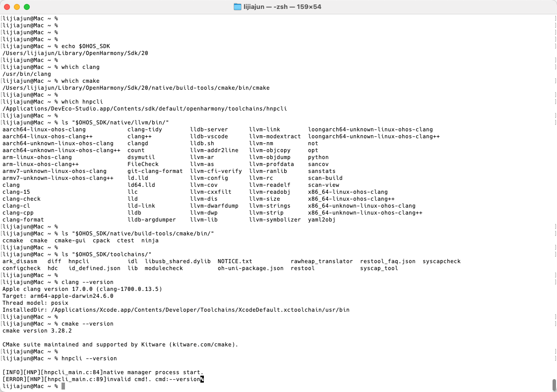557x392 pixels.
Task: Click 'clang-tidy' entry
Action: (x=144, y=130)
